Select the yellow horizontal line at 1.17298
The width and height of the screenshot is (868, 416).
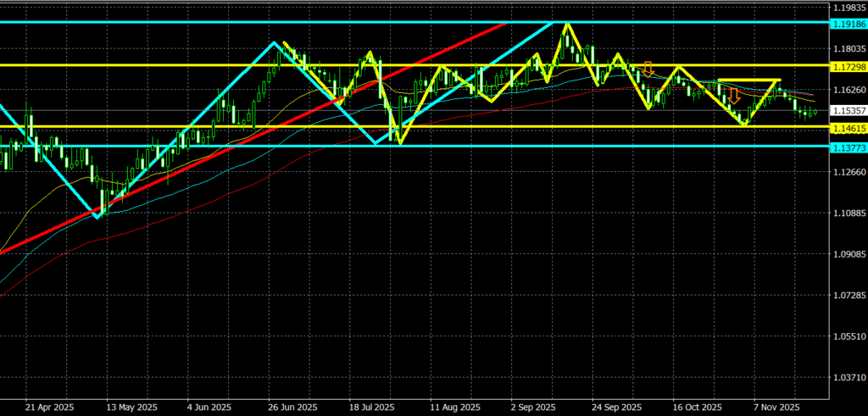[x=170, y=65]
